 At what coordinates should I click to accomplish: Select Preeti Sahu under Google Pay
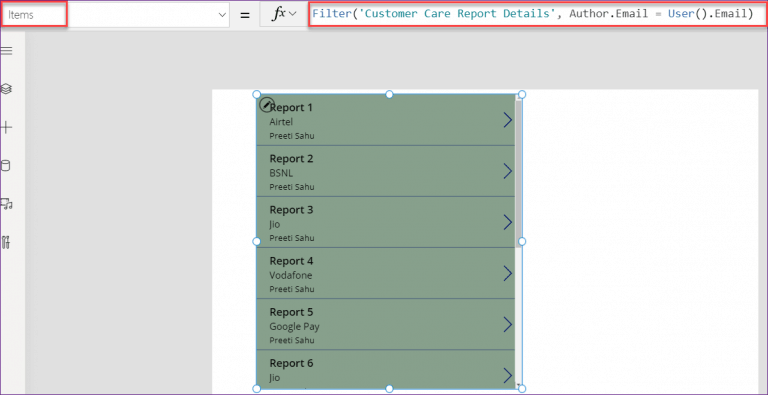(x=292, y=340)
